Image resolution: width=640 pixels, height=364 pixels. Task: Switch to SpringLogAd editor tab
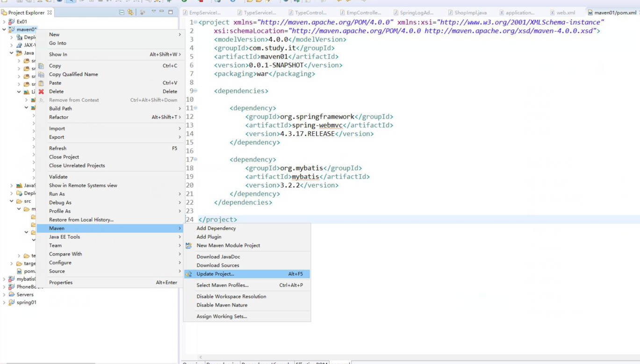tap(413, 13)
